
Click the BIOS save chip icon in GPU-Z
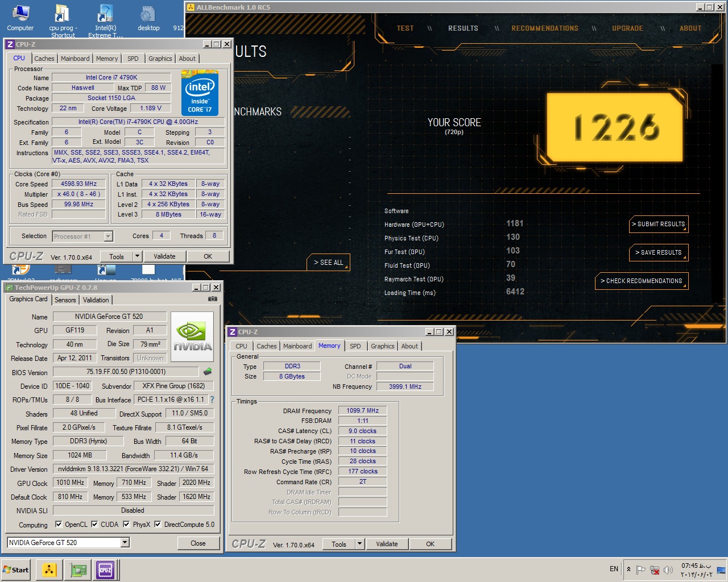click(208, 371)
